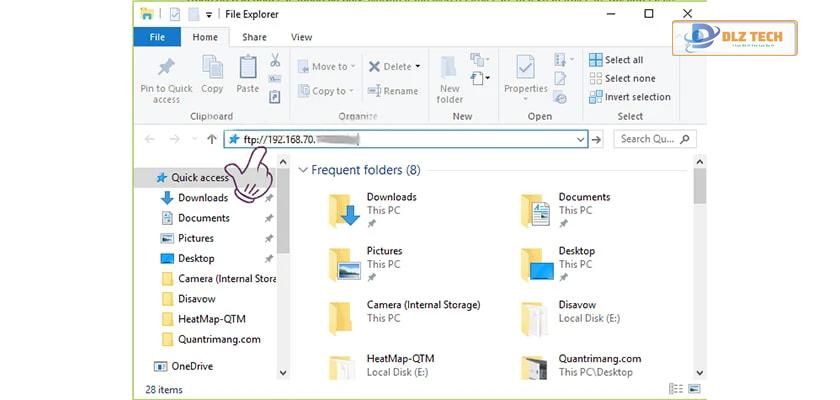Screen dimensions: 840x400
Task: Open Disavow in the navigation pane
Action: [197, 299]
